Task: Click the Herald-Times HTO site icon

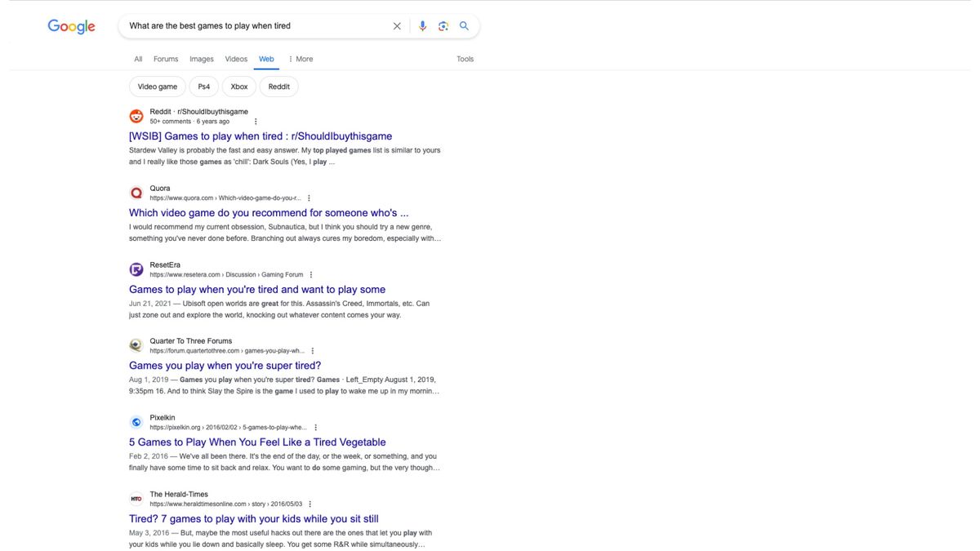Action: (x=136, y=498)
